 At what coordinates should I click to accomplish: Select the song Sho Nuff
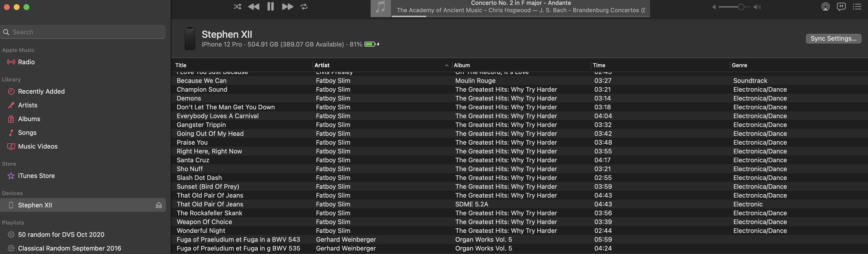pyautogui.click(x=190, y=169)
